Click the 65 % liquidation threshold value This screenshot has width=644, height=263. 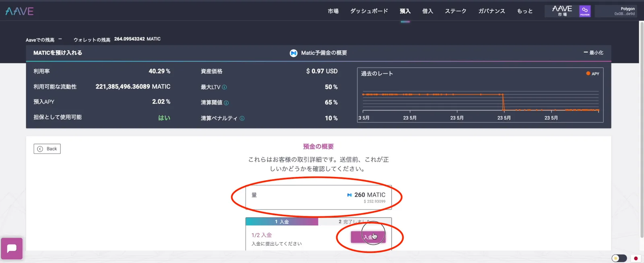click(x=331, y=103)
